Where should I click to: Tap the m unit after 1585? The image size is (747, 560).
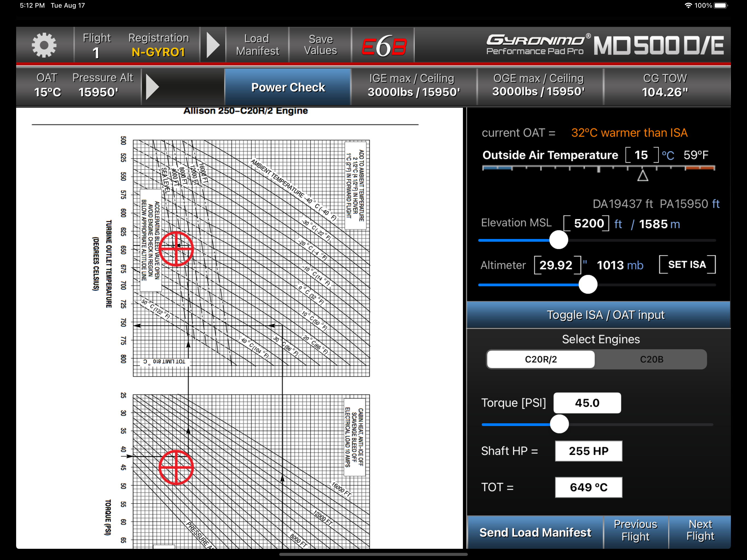pyautogui.click(x=675, y=224)
